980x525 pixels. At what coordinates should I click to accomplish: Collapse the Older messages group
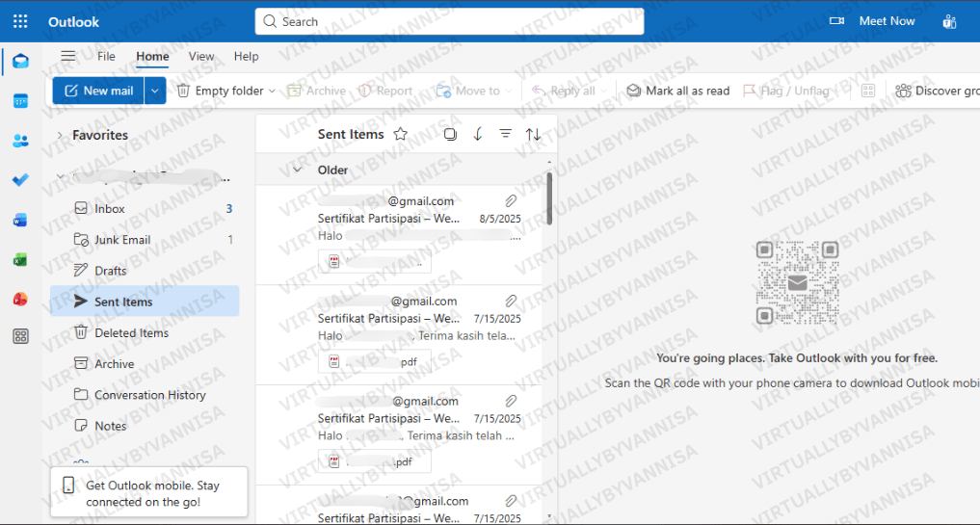(x=297, y=171)
